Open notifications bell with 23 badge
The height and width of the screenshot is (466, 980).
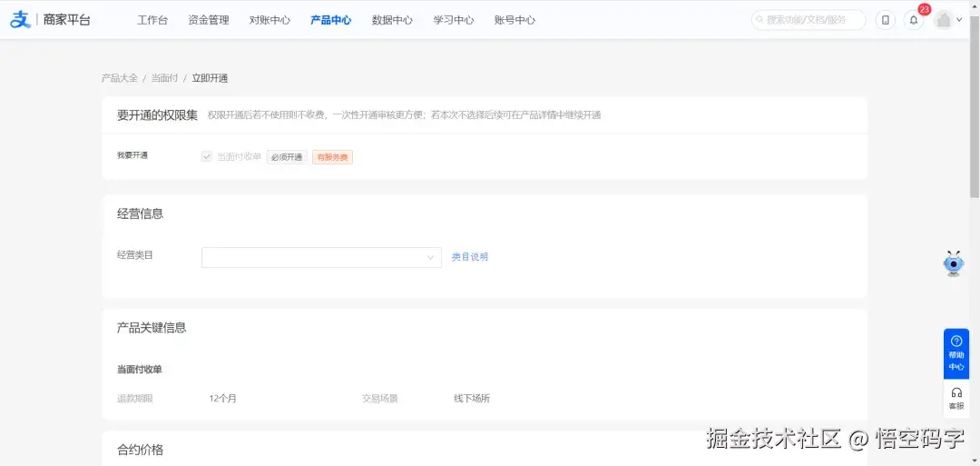tap(914, 20)
